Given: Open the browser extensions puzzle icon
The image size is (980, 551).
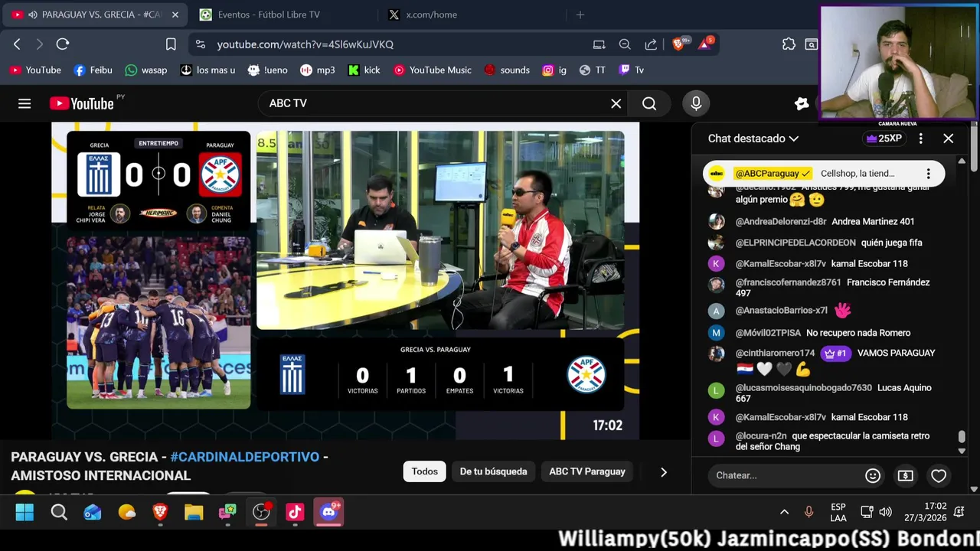Looking at the screenshot, I should [x=789, y=44].
